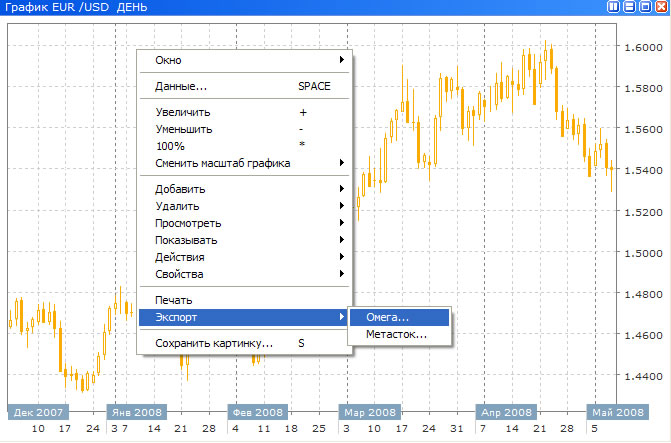
Task: Click the horizontal tile window icon
Action: click(630, 7)
